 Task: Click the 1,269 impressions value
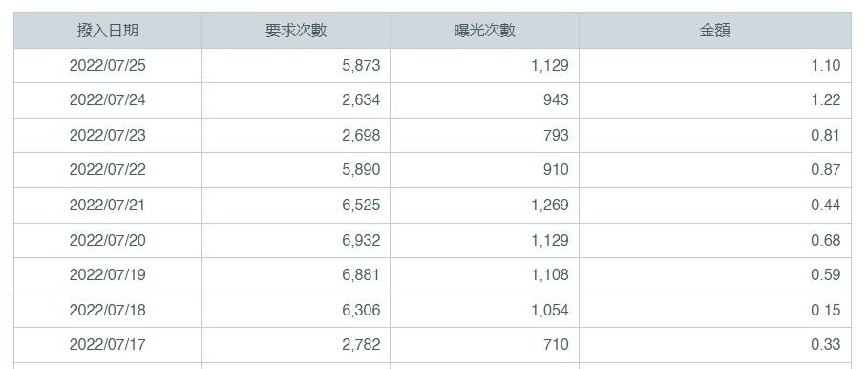[550, 205]
